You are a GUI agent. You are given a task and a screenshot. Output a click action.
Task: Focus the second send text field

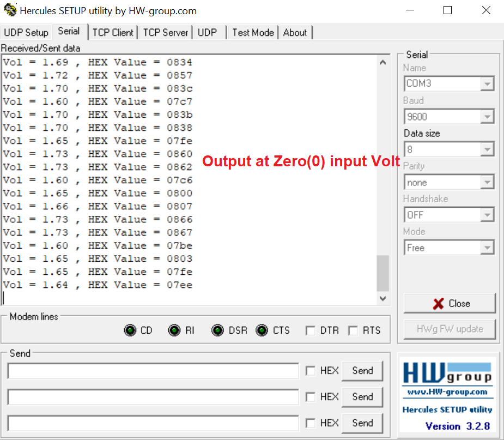coord(153,397)
